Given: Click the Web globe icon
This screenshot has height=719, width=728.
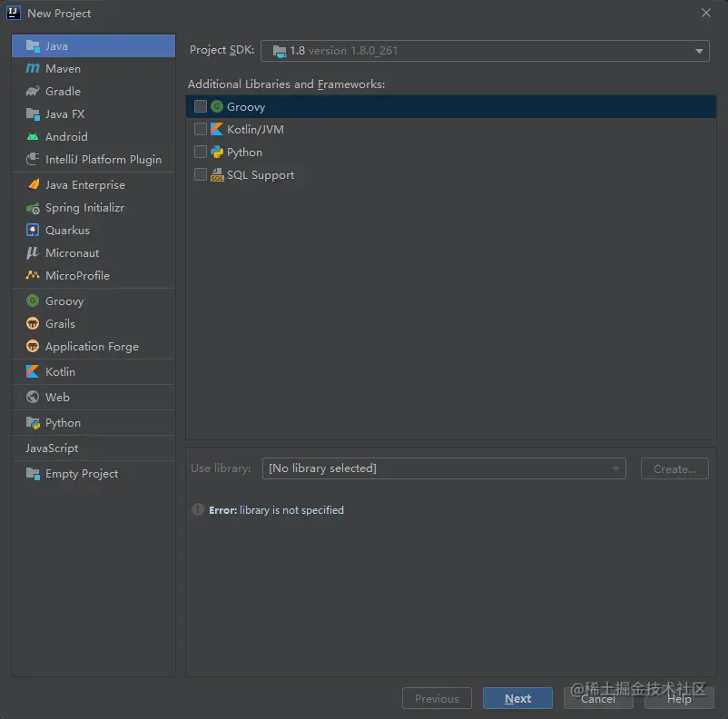Looking at the screenshot, I should click(33, 397).
